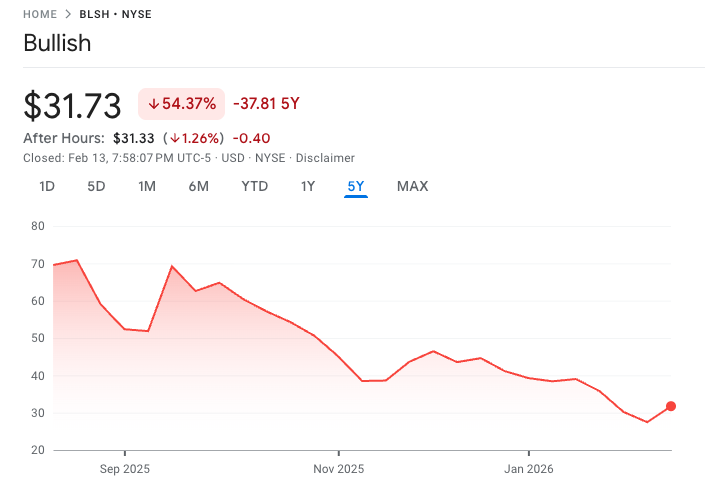Image resolution: width=705 pixels, height=490 pixels.
Task: Click the down arrow in the 54.37% badge
Action: (154, 104)
